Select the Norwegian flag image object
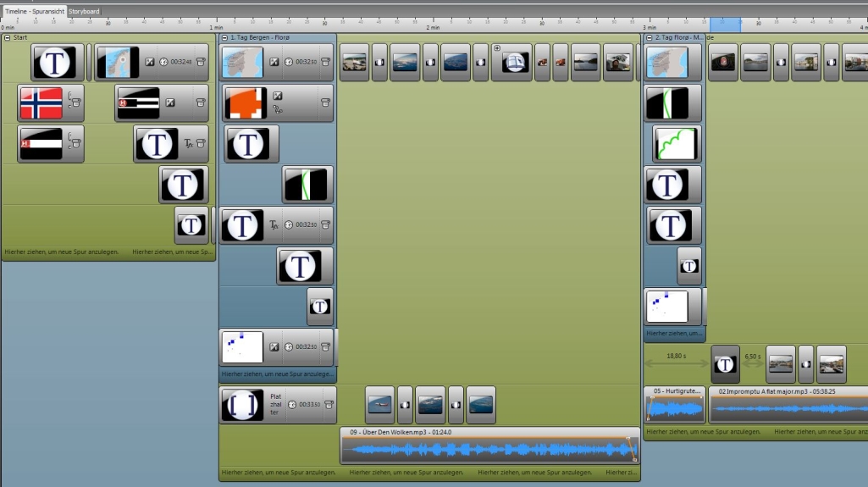 [41, 103]
